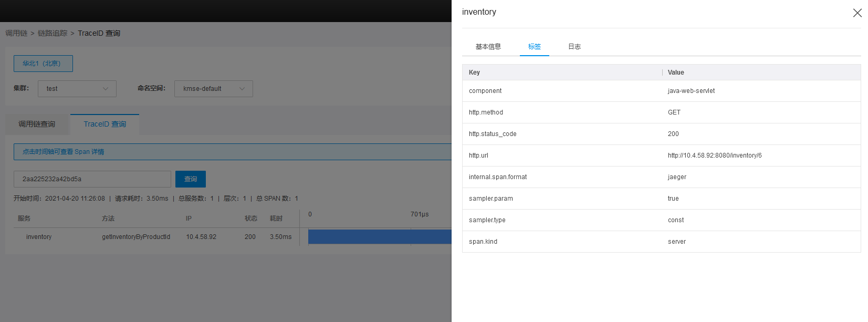The height and width of the screenshot is (322, 868).
Task: Click the 查询 search button
Action: (191, 179)
